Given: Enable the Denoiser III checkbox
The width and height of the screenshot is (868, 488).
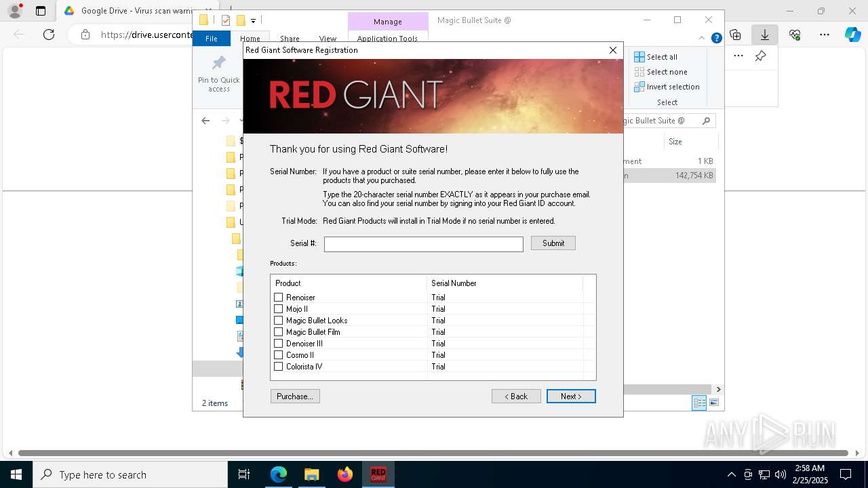Looking at the screenshot, I should tap(278, 344).
